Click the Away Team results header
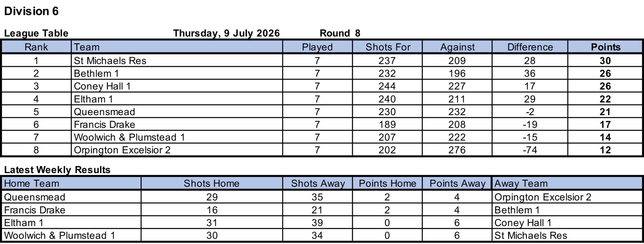The width and height of the screenshot is (644, 244). point(521,183)
